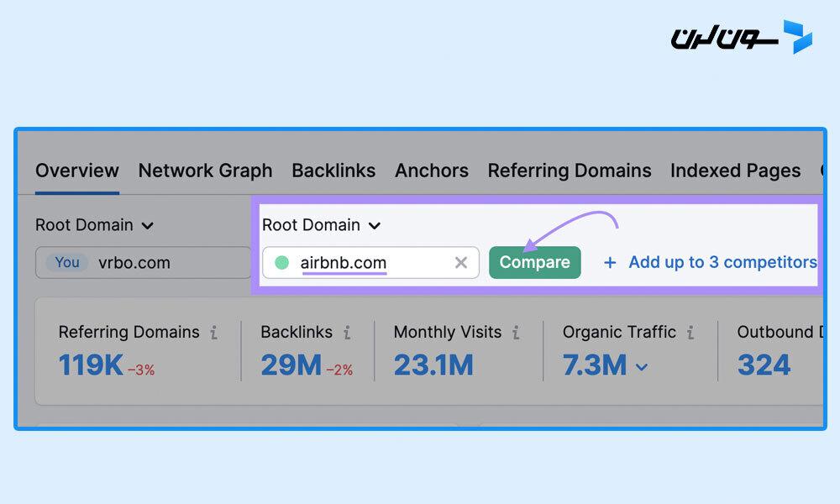Select the Anchors tab
The image size is (840, 504).
point(431,171)
